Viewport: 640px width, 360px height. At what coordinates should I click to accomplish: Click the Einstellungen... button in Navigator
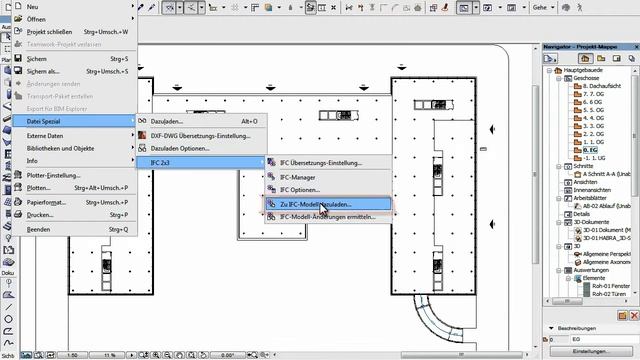tap(591, 351)
